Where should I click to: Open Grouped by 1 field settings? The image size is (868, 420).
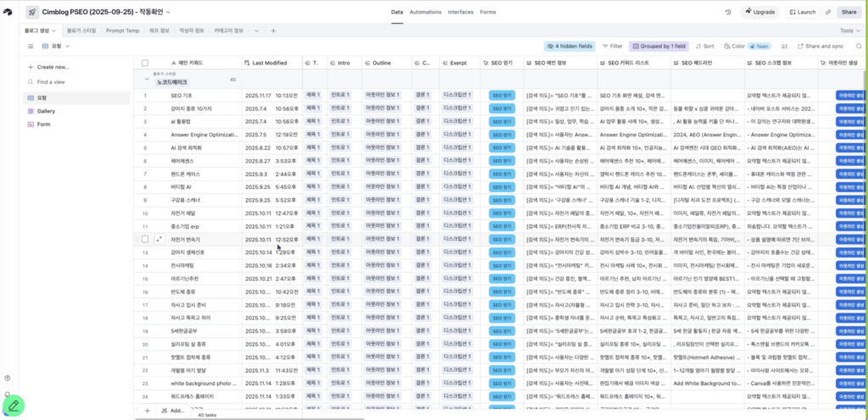tap(659, 47)
